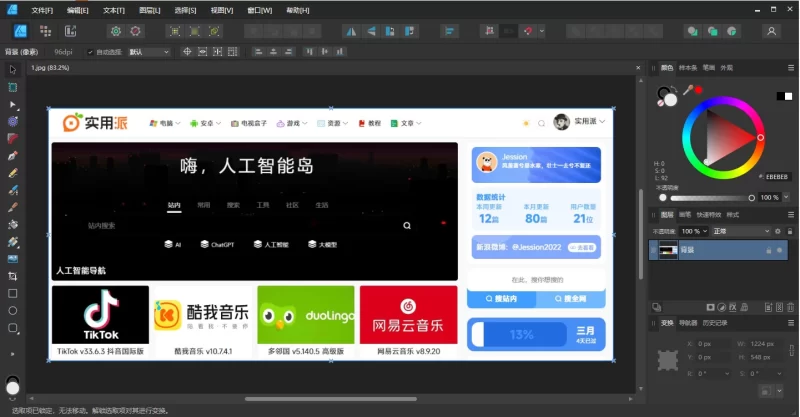Click the layer settings gear icon
This screenshot has width=800, height=417.
click(778, 231)
